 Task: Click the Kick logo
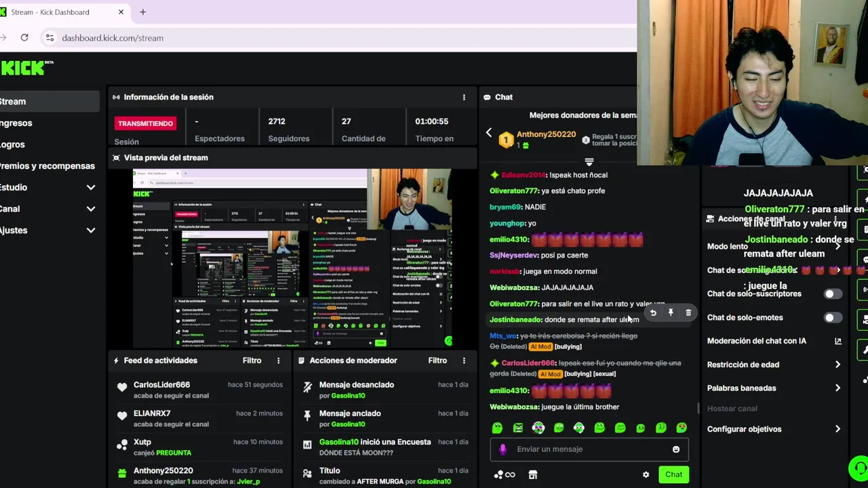(x=26, y=67)
